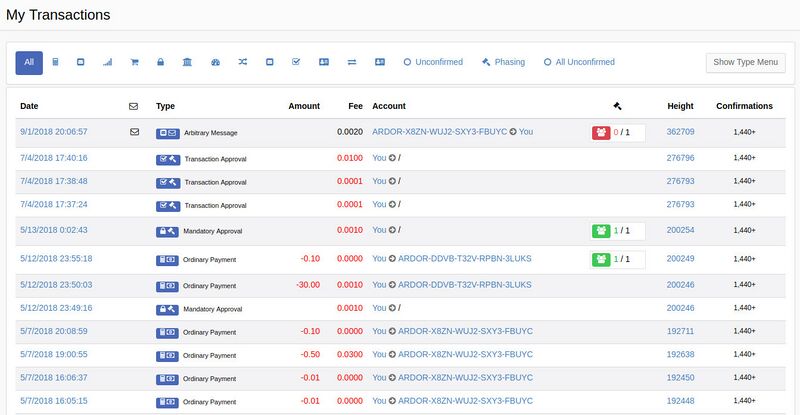Click the bank building filter icon
This screenshot has height=415, width=800.
click(187, 62)
